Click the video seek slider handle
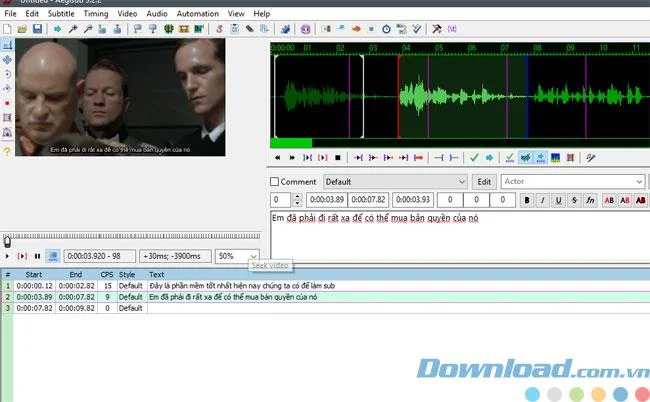Viewport: 650px width, 402px height. (x=7, y=241)
